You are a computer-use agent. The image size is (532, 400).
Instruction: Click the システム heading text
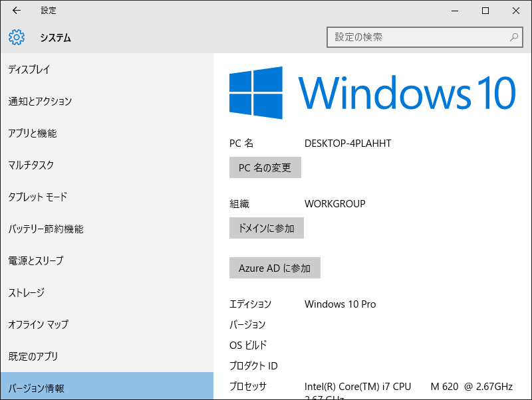55,38
